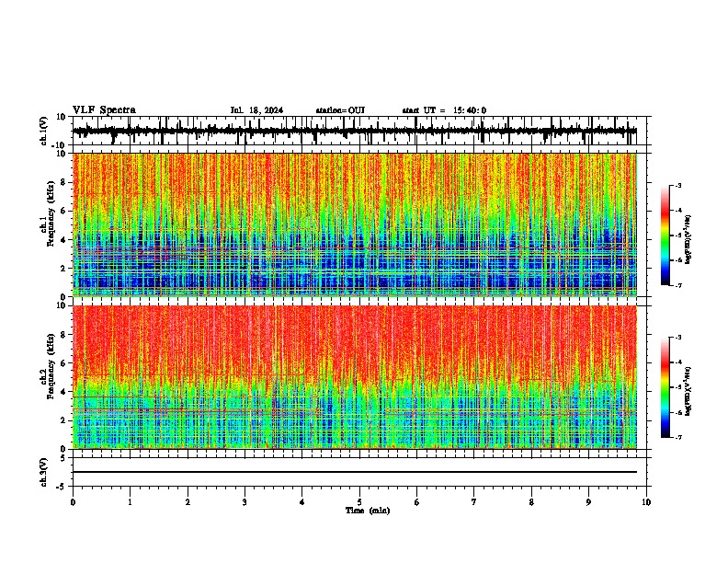The height and width of the screenshot is (563, 728).
Task: Click the "-5" label on ch.1 color bar
Action: [x=678, y=236]
